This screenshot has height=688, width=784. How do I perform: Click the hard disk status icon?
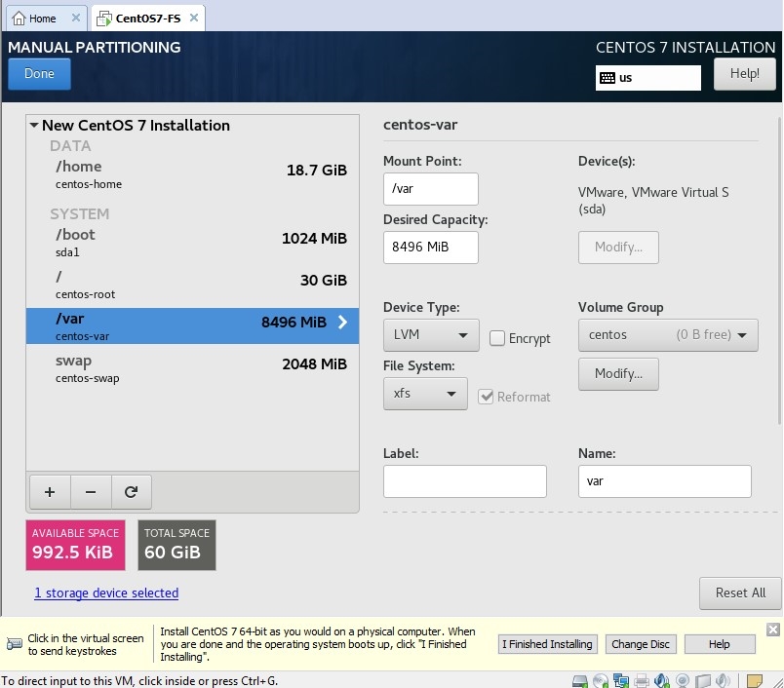coord(580,681)
